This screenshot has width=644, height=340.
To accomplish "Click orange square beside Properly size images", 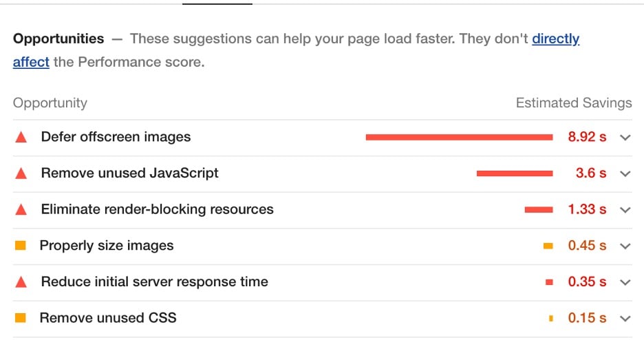I will 21,246.
